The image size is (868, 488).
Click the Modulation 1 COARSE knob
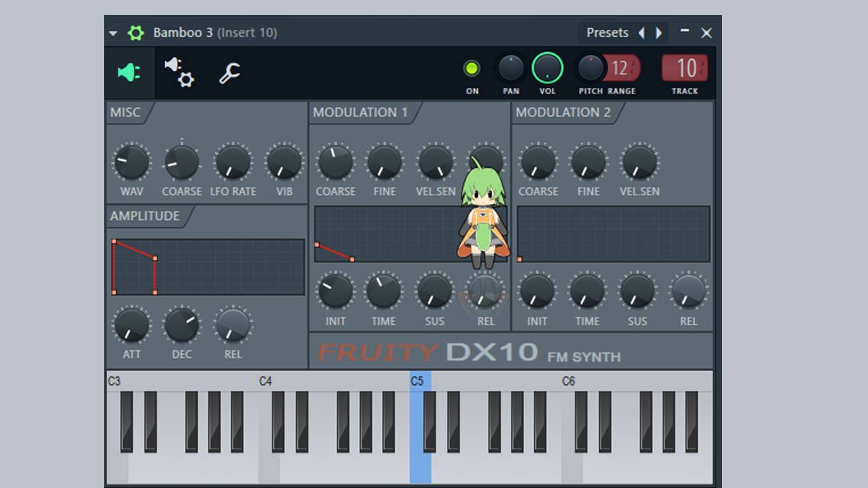tap(335, 162)
